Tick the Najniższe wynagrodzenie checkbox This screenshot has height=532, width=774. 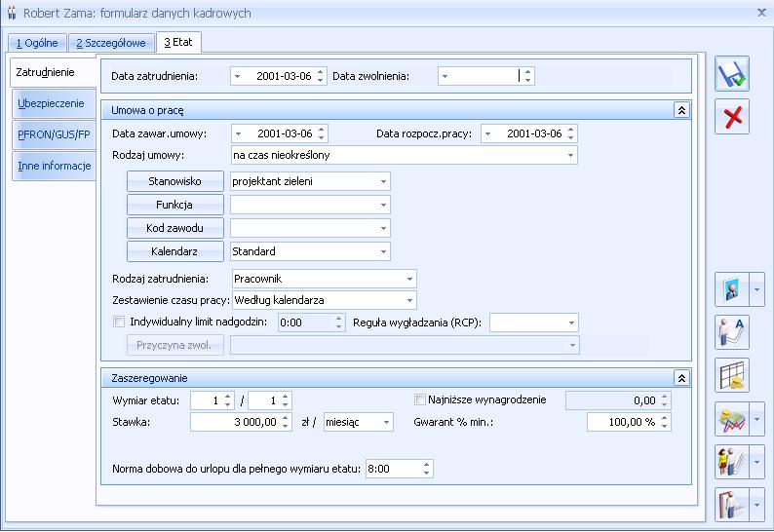point(420,399)
